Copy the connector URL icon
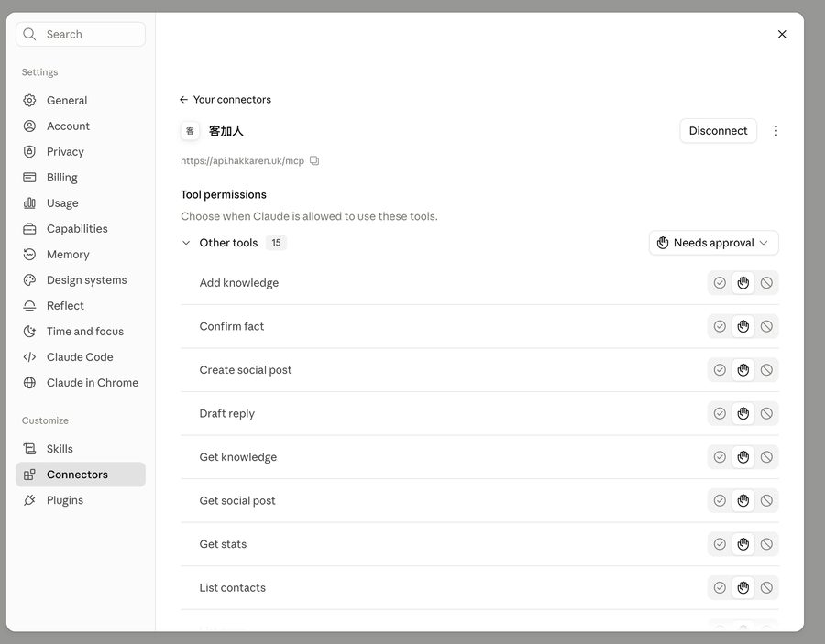The image size is (825, 644). point(314,161)
